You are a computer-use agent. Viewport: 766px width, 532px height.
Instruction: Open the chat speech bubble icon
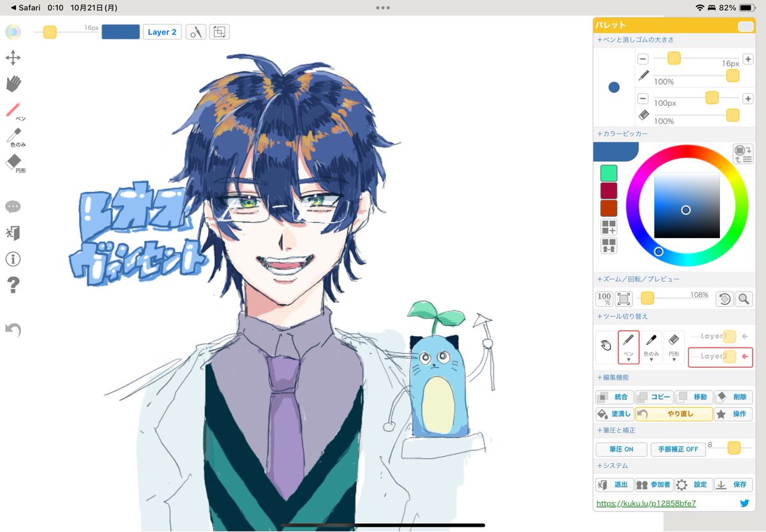click(x=13, y=207)
